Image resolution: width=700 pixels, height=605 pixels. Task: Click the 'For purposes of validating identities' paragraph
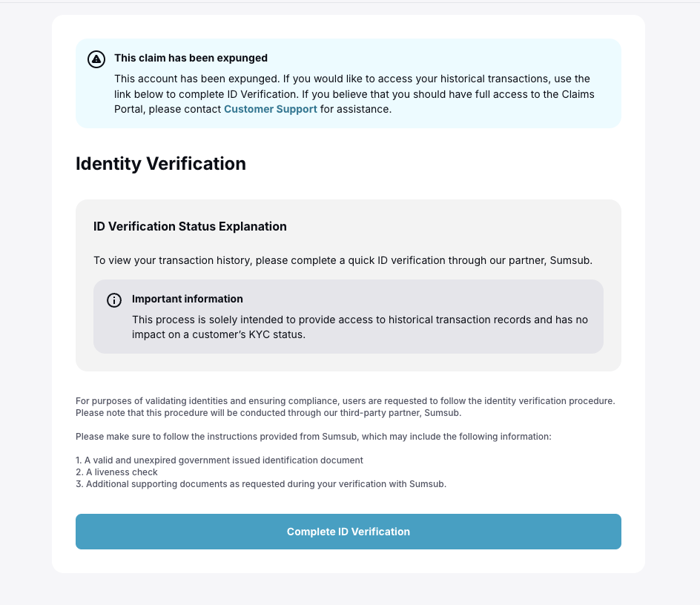coord(345,407)
